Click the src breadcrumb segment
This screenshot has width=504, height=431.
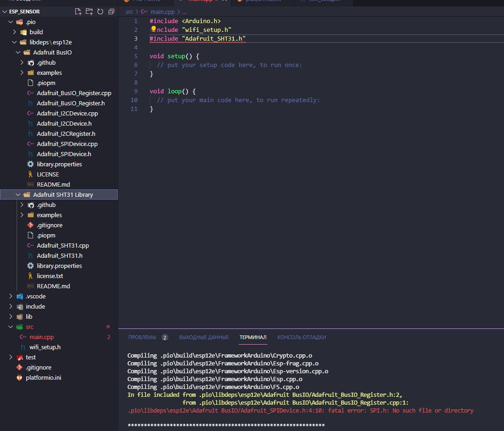(x=129, y=12)
